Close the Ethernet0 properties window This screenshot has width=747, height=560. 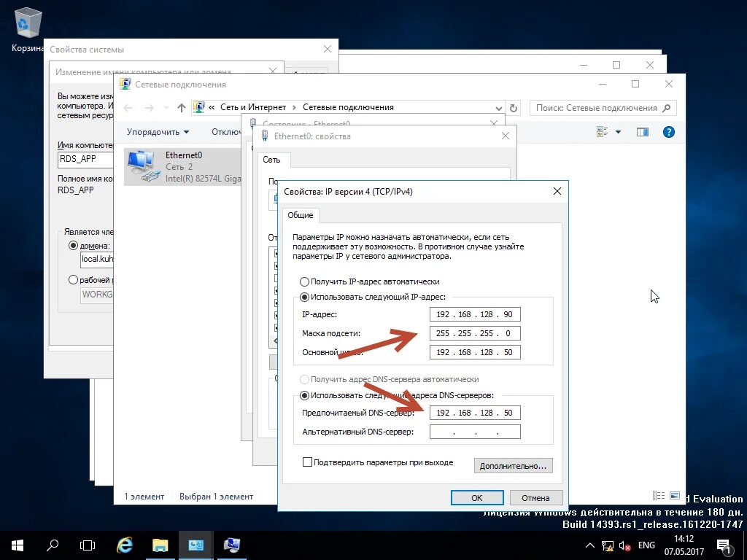505,136
